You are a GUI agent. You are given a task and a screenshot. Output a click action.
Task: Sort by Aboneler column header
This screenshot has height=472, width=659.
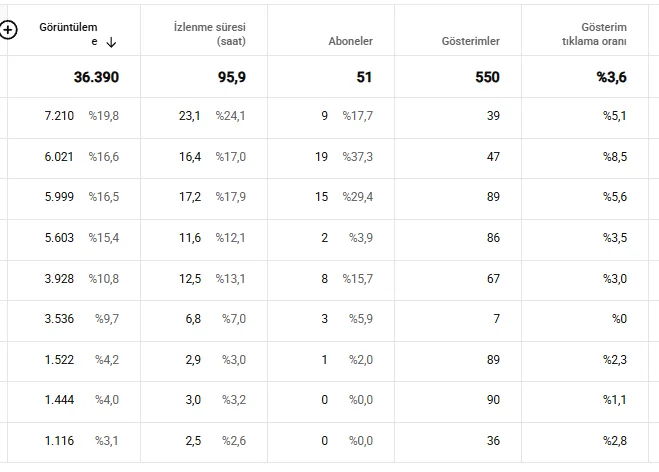351,41
